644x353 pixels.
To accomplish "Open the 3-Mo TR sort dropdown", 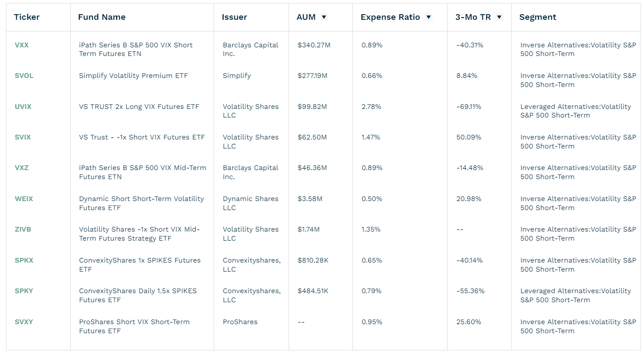I will [499, 17].
